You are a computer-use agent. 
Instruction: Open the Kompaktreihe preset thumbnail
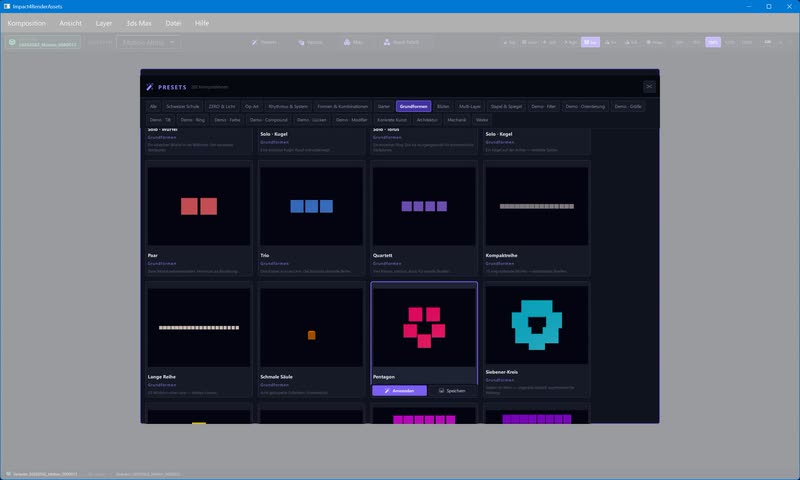point(537,206)
